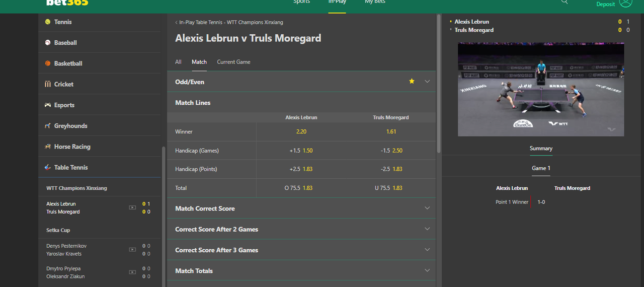This screenshot has height=287, width=644.
Task: Expand Correct Score After 2 Games
Action: point(301,229)
